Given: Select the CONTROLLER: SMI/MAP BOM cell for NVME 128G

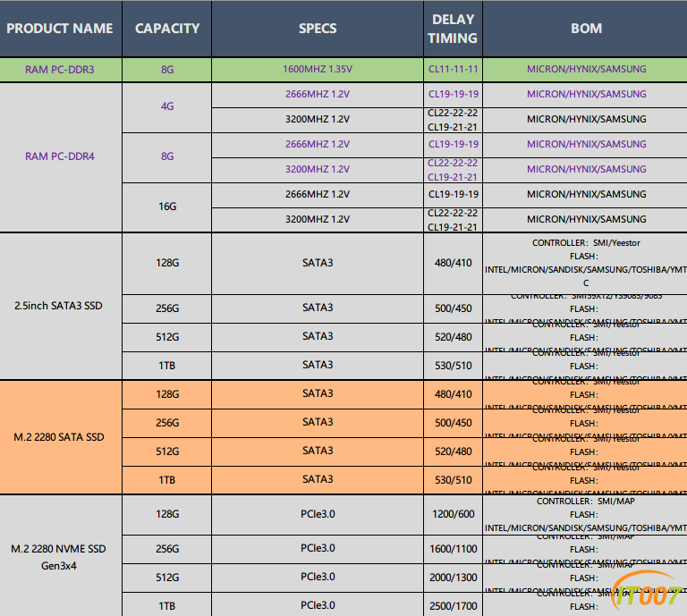Looking at the screenshot, I should coord(585,514).
